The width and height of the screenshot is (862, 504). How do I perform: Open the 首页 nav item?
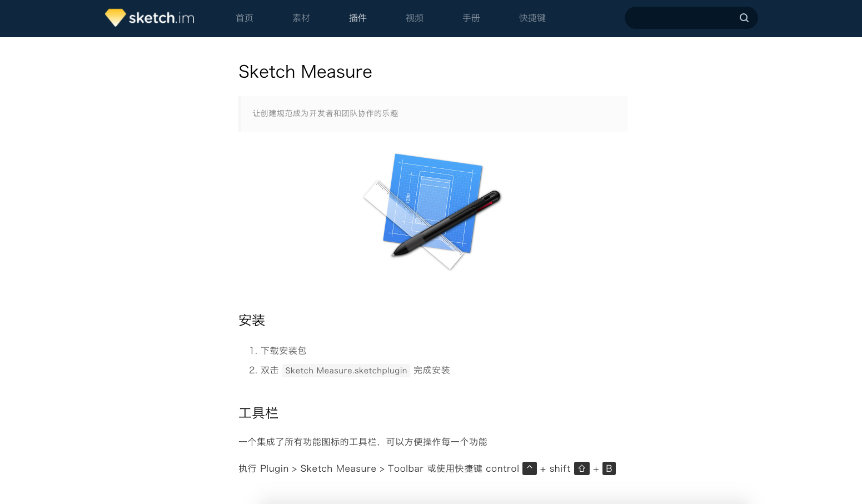[x=245, y=18]
